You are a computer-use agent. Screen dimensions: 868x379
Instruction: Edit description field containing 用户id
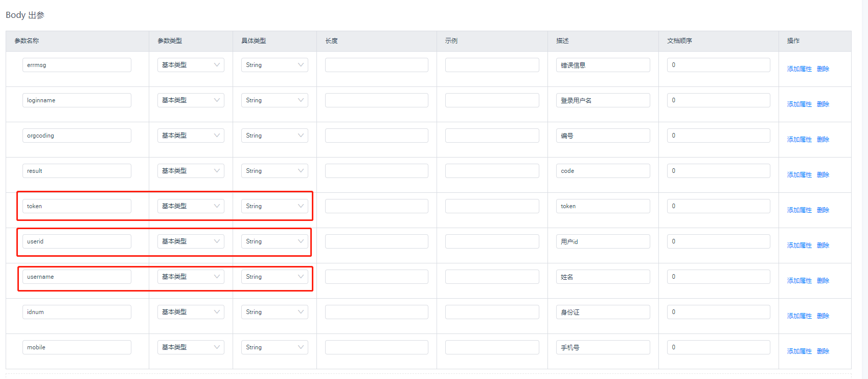coord(603,241)
